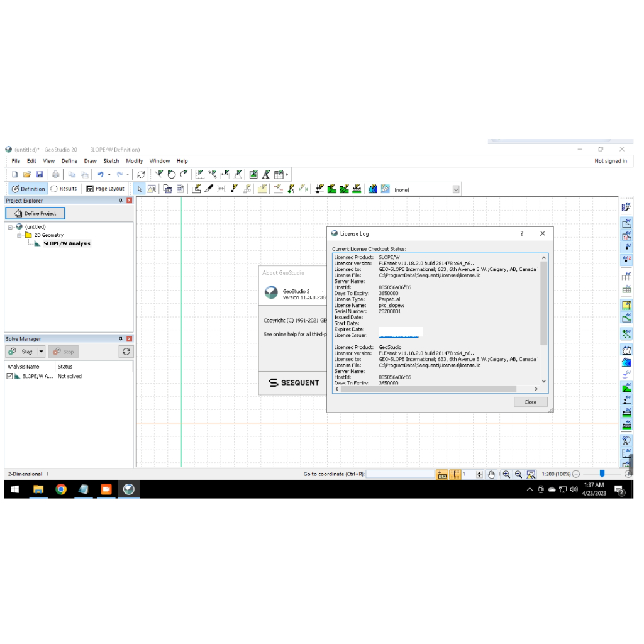Select the arrow pointer tool
This screenshot has height=644, width=644.
[140, 189]
